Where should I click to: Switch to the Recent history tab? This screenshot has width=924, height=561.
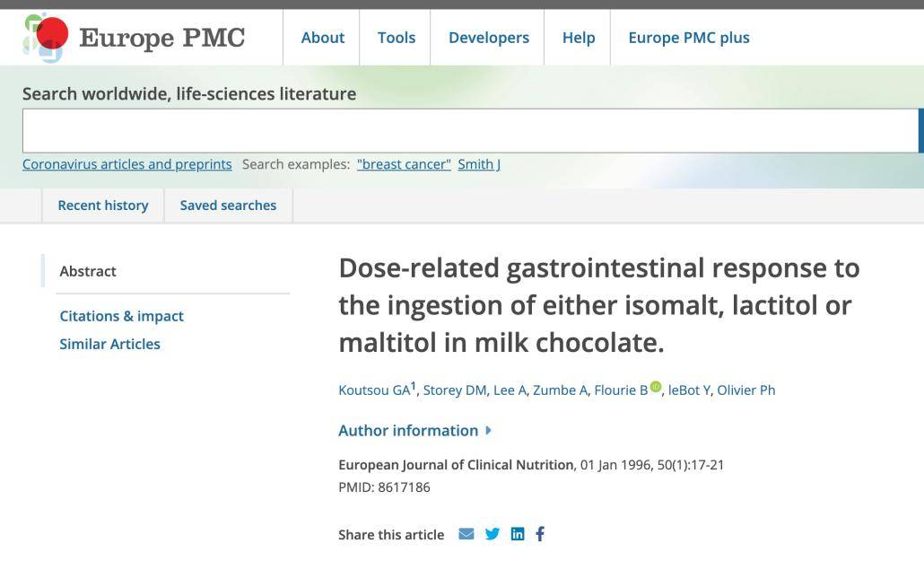click(x=103, y=206)
